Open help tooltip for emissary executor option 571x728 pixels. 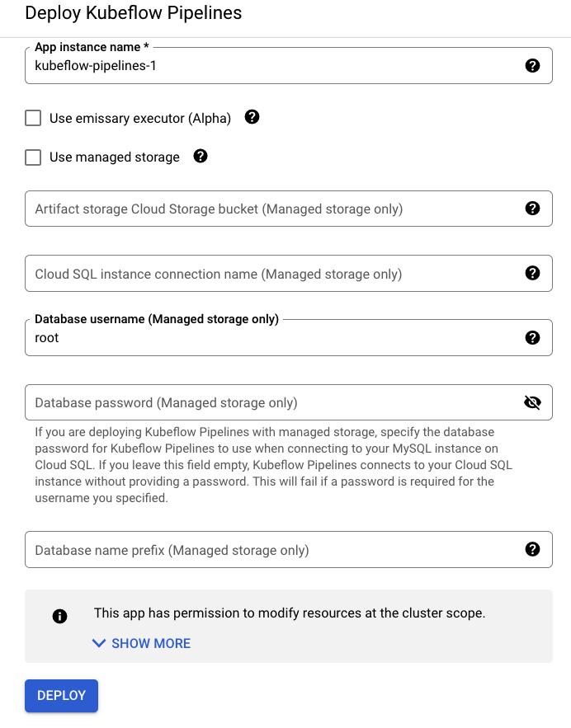252,117
